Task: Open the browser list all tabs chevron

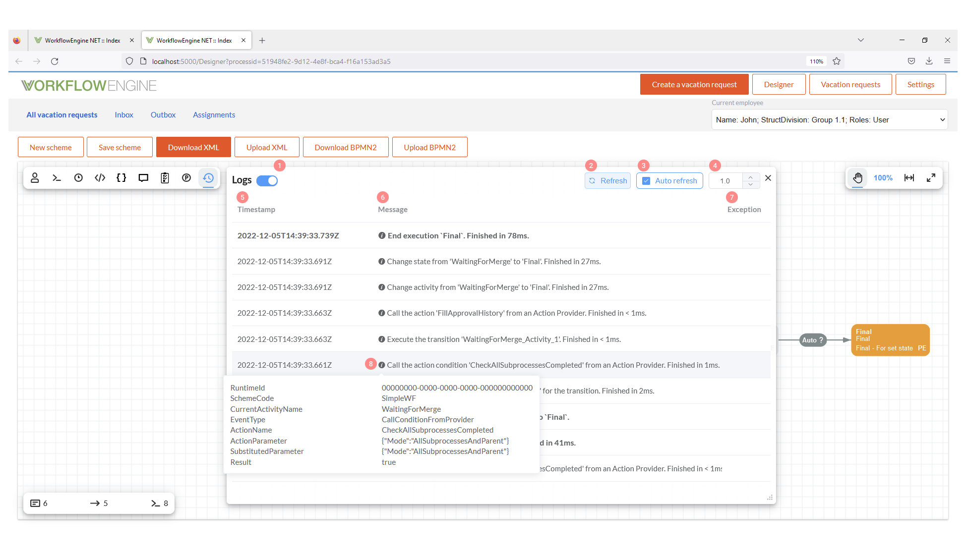Action: (x=861, y=40)
